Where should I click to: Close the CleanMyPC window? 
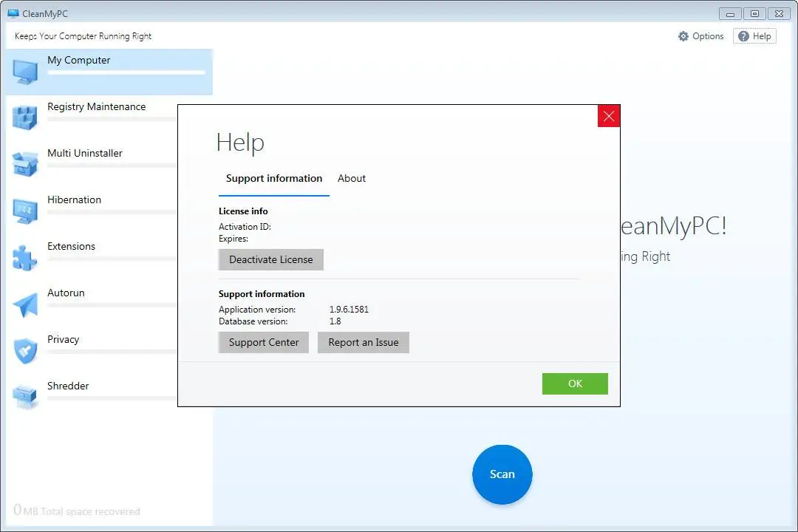780,14
